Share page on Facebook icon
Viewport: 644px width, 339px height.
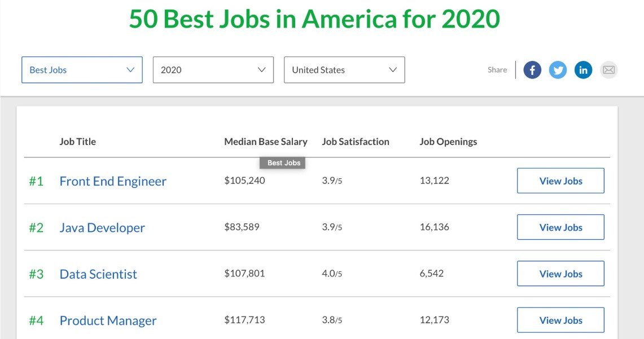click(x=532, y=70)
